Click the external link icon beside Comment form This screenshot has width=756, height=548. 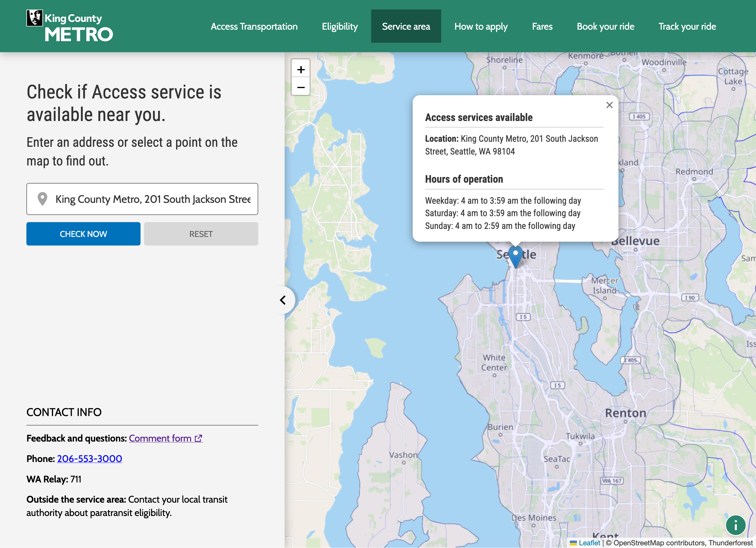(198, 438)
